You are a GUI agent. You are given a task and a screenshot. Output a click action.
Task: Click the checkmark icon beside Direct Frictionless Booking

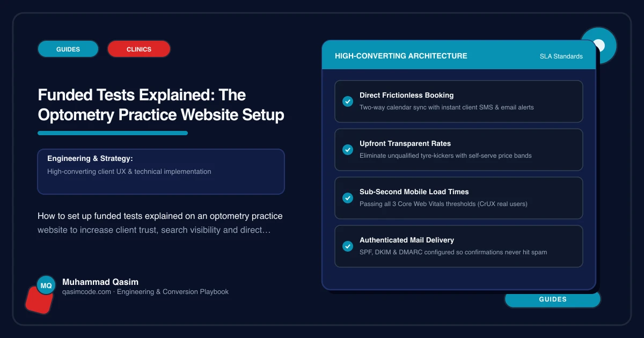pos(347,101)
